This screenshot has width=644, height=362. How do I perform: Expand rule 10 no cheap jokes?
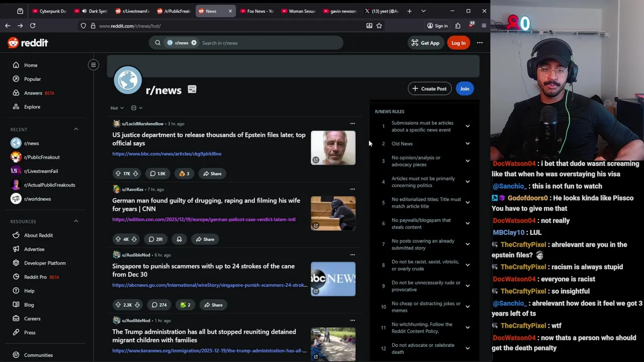[467, 307]
